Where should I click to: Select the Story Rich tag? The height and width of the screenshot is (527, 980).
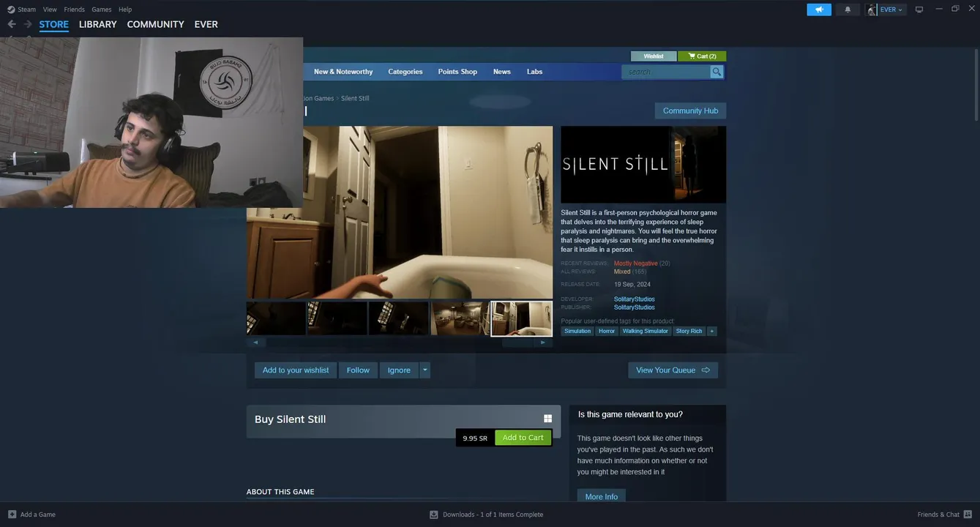pyautogui.click(x=689, y=331)
